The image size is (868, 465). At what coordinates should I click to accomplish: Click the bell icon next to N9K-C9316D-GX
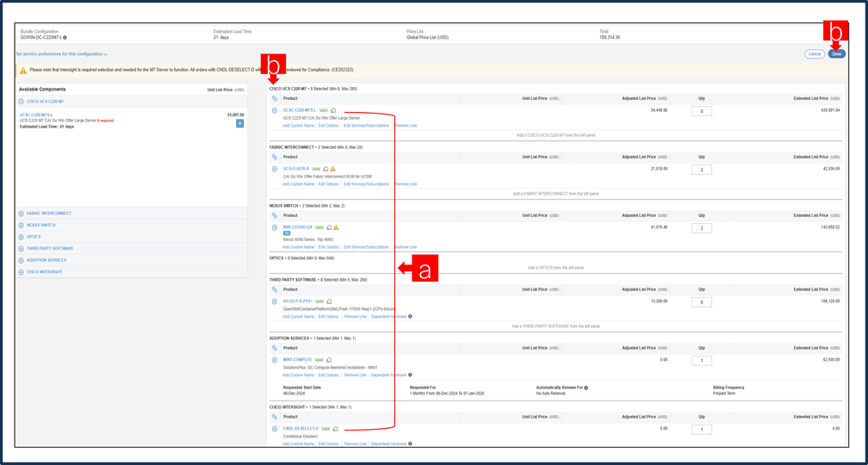click(329, 227)
